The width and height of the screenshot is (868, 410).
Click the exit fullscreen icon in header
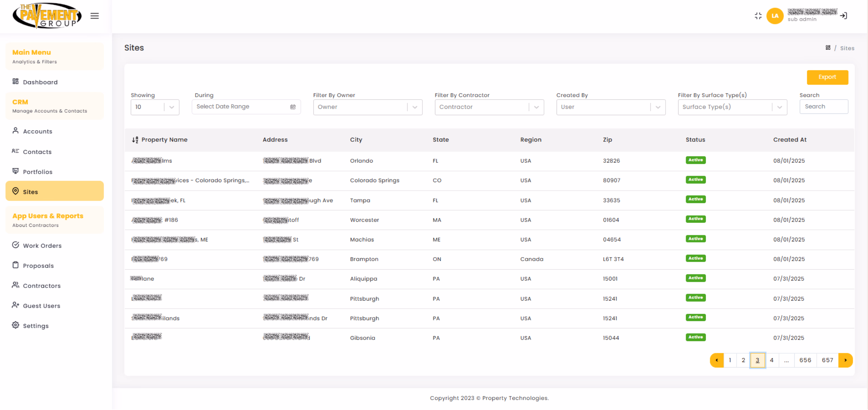click(758, 16)
